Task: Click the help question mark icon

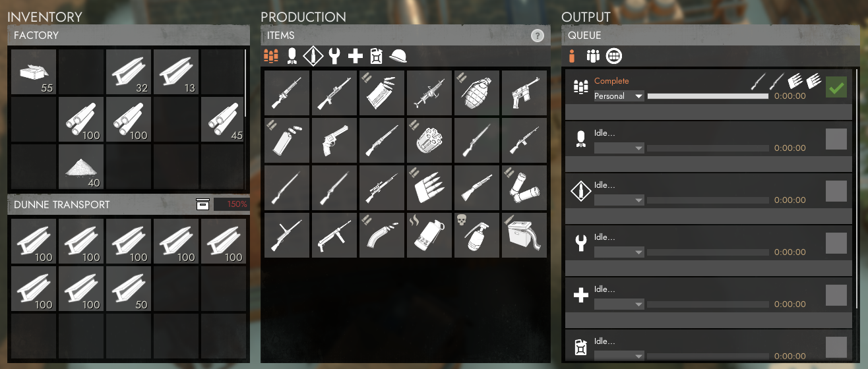Action: [x=538, y=36]
